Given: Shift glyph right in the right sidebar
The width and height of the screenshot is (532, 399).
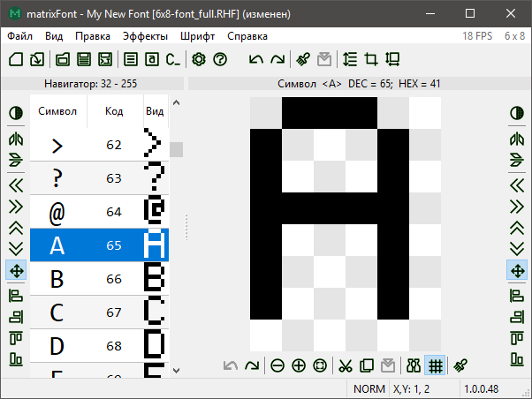Looking at the screenshot, I should [517, 207].
